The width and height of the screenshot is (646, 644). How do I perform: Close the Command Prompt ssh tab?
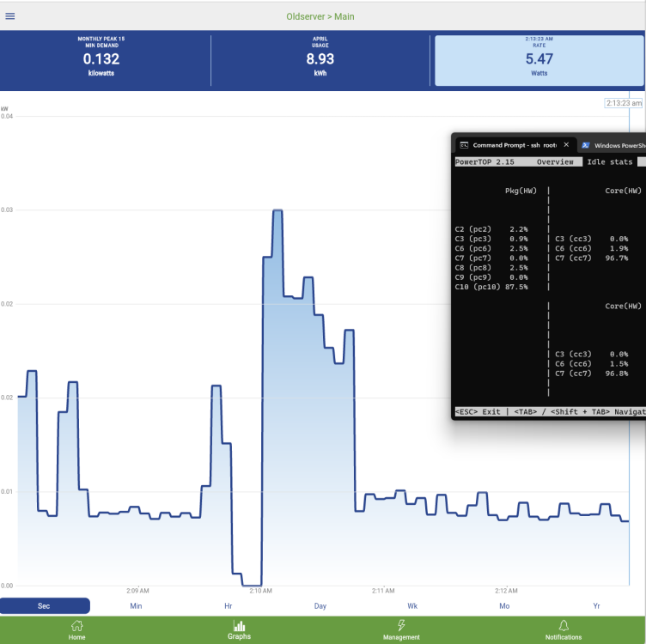[x=566, y=144]
